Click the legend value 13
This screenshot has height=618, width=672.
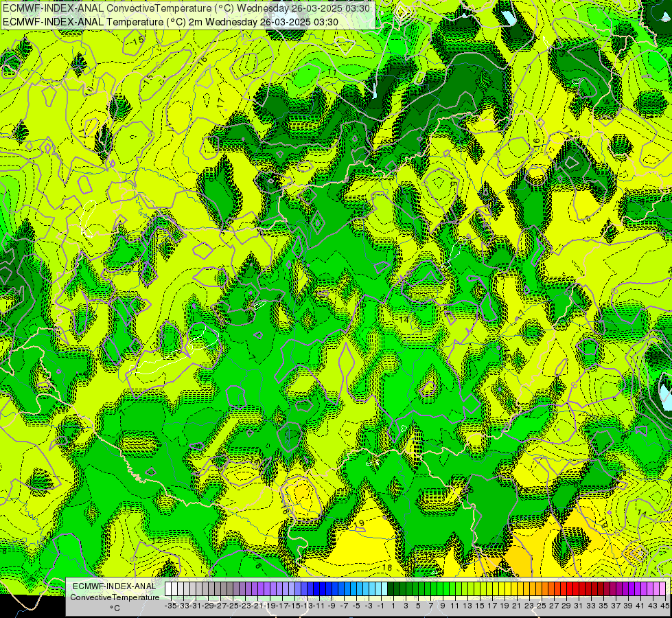tap(467, 606)
